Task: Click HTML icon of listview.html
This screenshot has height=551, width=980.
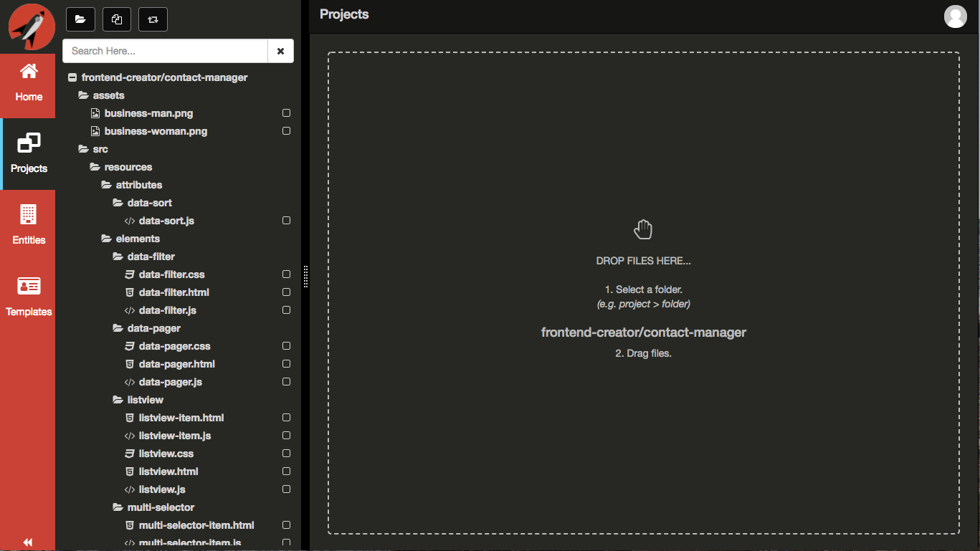Action: pos(130,471)
